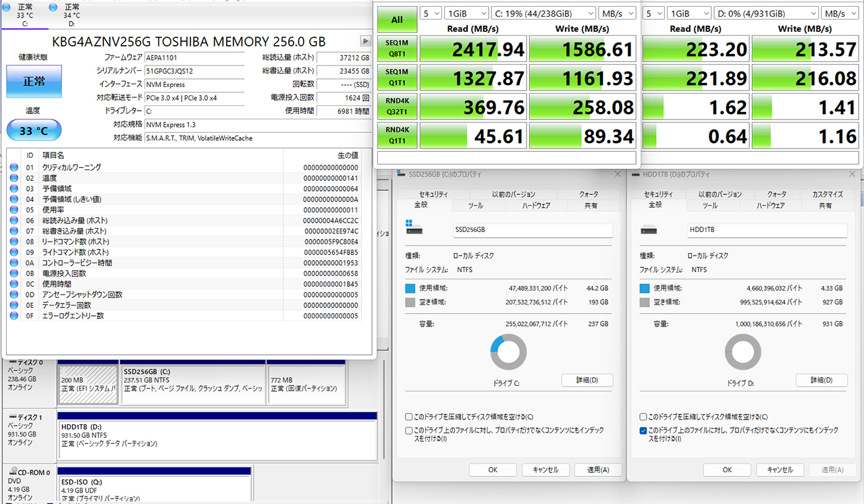Open the カスタマイズ tab in D: properties
Screen dimensions: 864x504
click(827, 194)
